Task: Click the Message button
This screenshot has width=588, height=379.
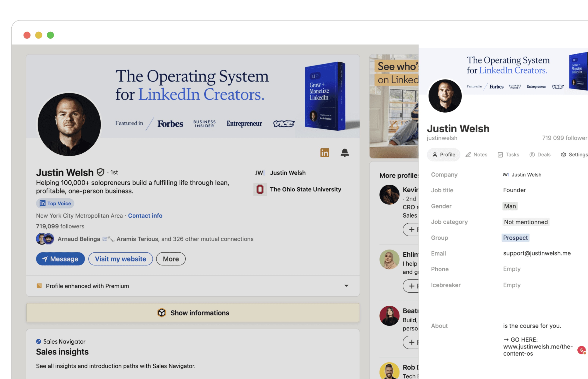Action: click(60, 259)
